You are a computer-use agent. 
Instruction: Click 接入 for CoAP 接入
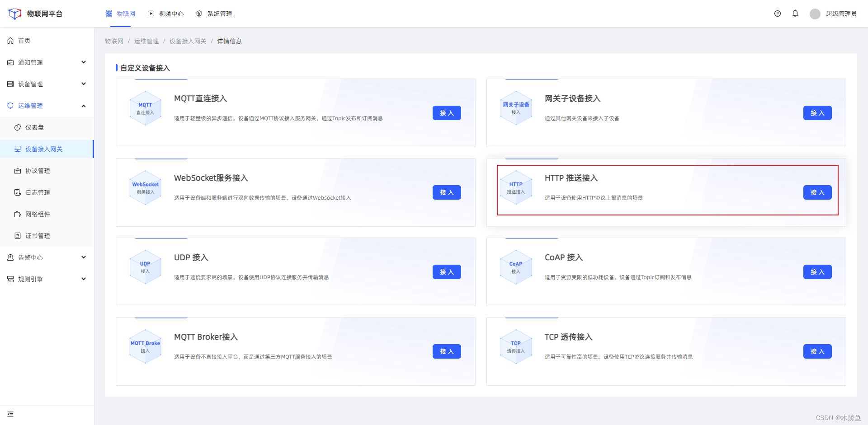coord(817,272)
